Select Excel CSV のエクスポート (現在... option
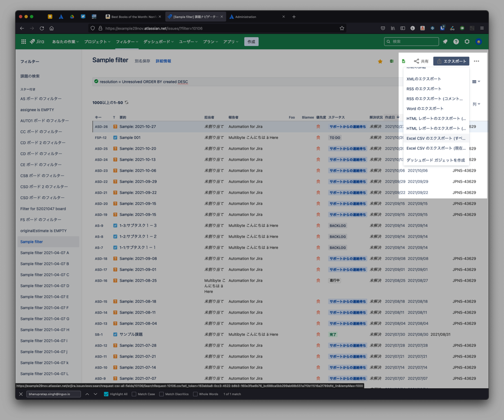The image size is (504, 420). (436, 148)
